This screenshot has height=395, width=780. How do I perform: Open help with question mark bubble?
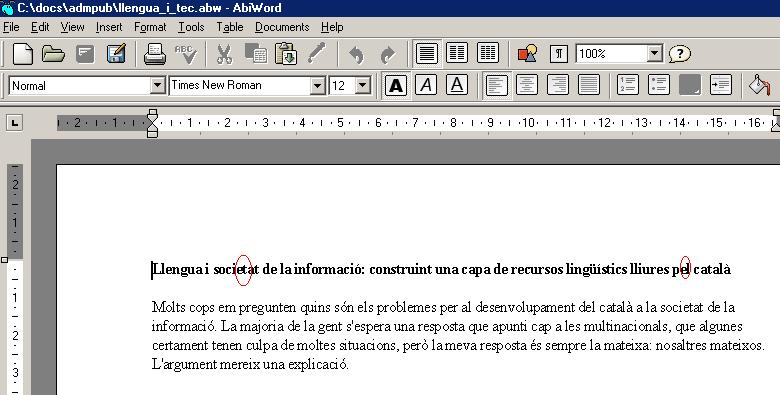coord(680,53)
